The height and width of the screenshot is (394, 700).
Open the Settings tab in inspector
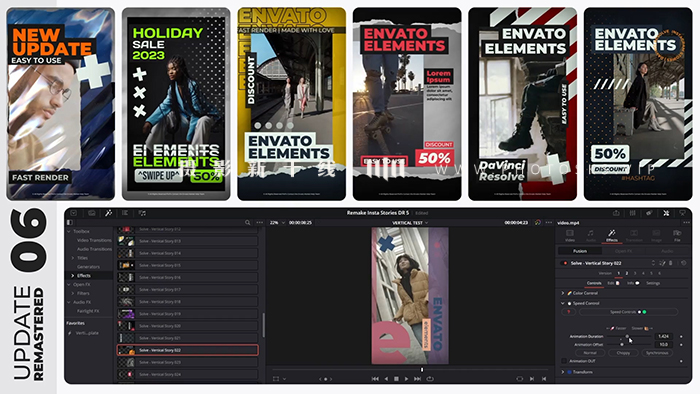tap(653, 283)
